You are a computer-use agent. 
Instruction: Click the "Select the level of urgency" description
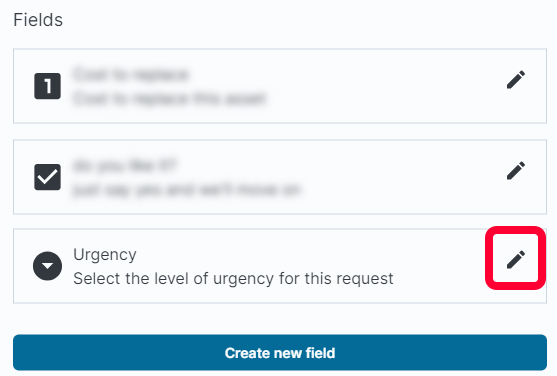(x=233, y=278)
